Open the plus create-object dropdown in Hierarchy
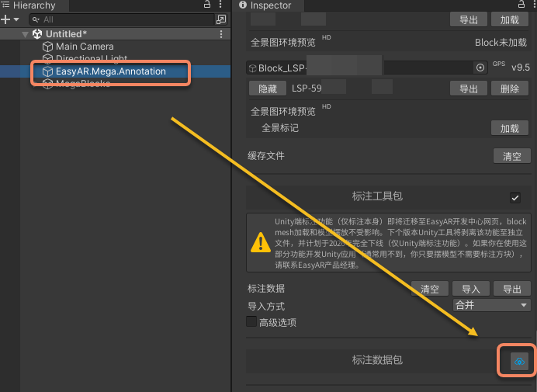 (x=9, y=19)
